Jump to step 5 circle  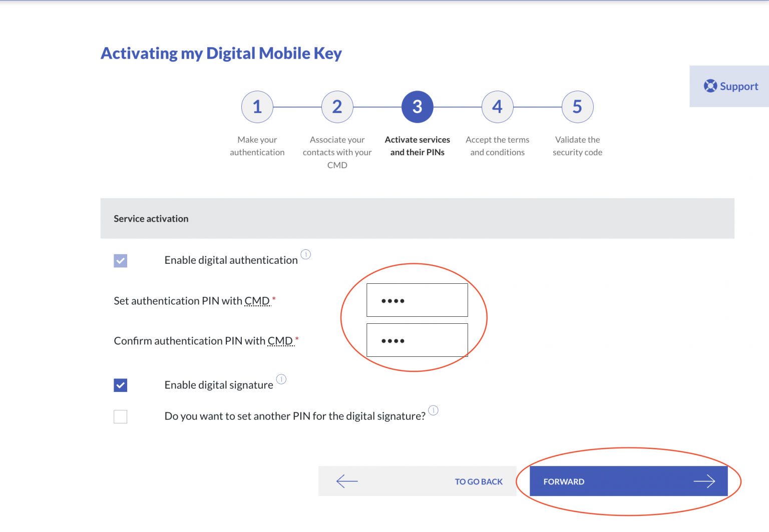click(x=578, y=107)
